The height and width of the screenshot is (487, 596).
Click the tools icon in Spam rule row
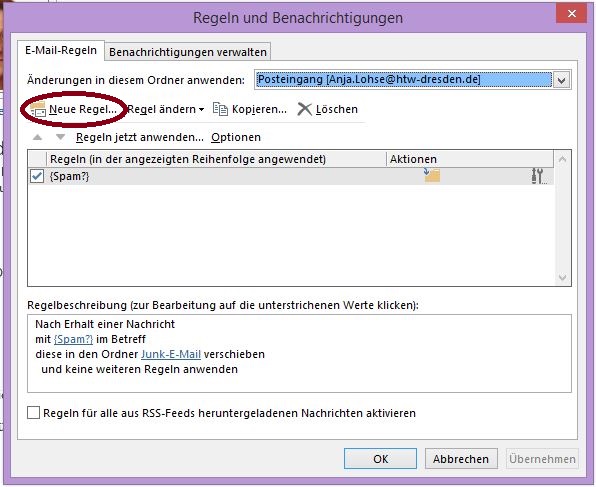(538, 176)
